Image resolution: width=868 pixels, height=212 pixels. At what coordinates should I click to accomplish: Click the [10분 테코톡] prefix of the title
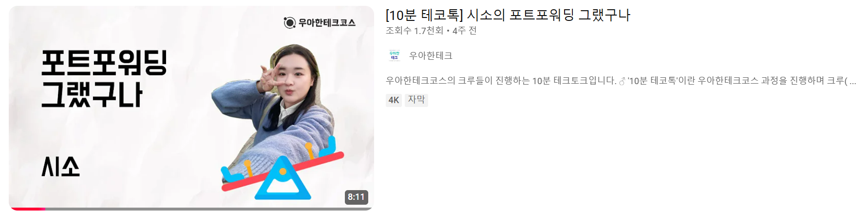[x=424, y=15]
